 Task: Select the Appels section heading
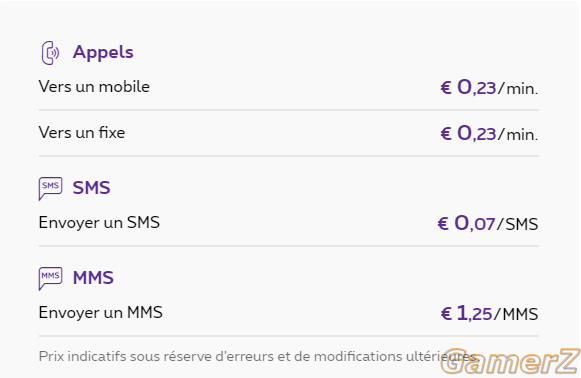[103, 53]
